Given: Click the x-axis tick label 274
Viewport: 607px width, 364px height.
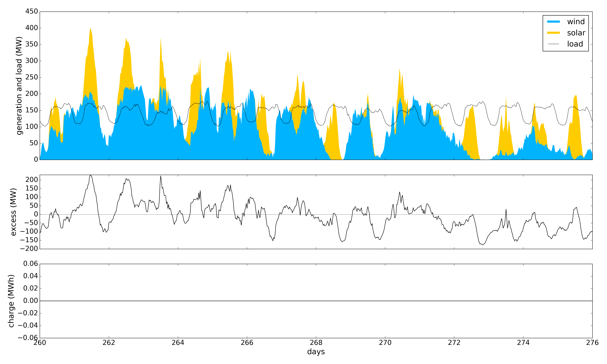Looking at the screenshot, I should click(x=523, y=343).
